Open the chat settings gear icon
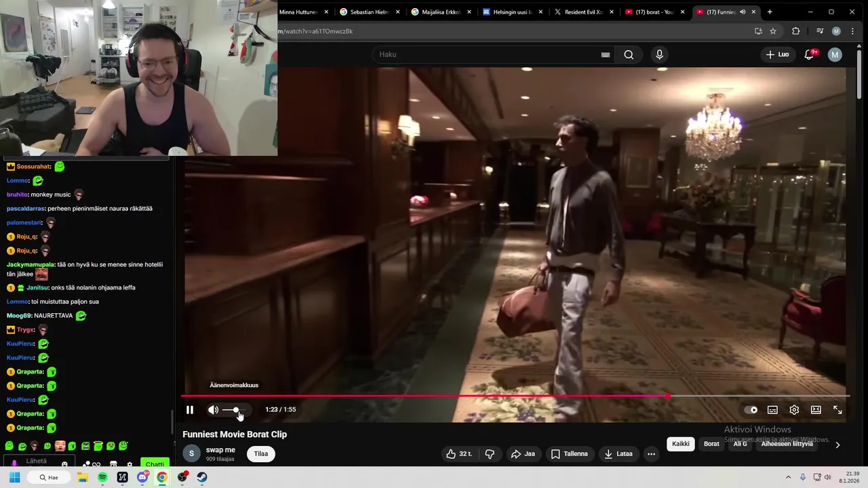868x488 pixels. point(129,464)
